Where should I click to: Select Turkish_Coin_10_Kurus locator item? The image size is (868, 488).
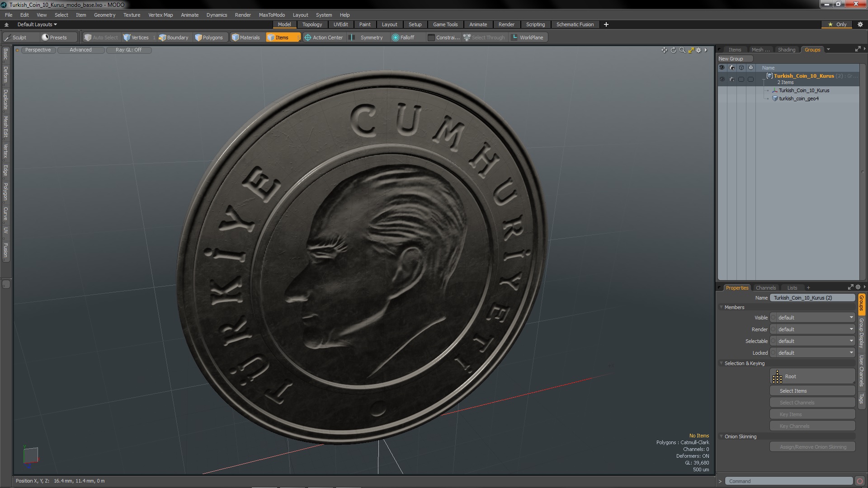(804, 90)
